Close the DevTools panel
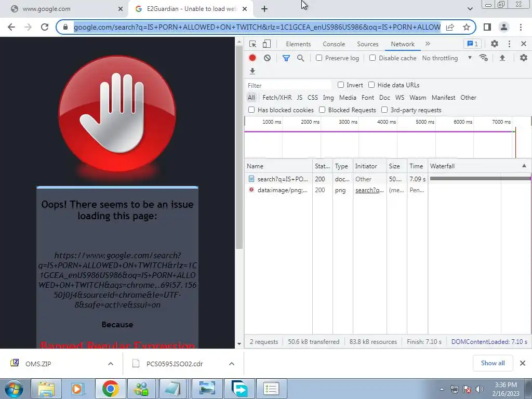The height and width of the screenshot is (399, 532). point(524,44)
